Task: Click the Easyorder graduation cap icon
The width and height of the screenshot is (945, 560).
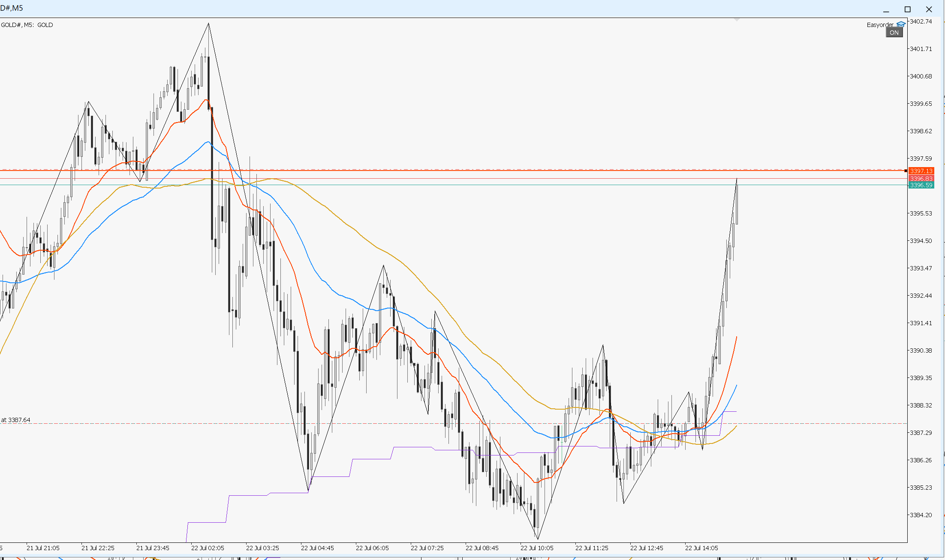Action: [x=901, y=24]
